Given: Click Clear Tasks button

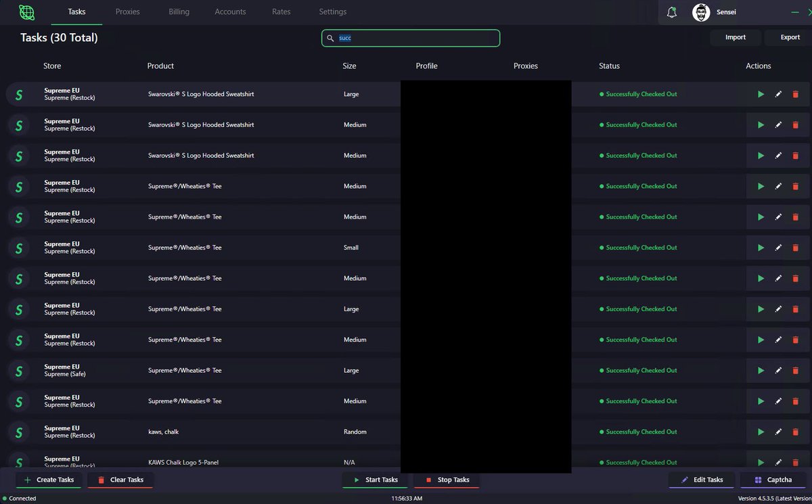Looking at the screenshot, I should 120,480.
